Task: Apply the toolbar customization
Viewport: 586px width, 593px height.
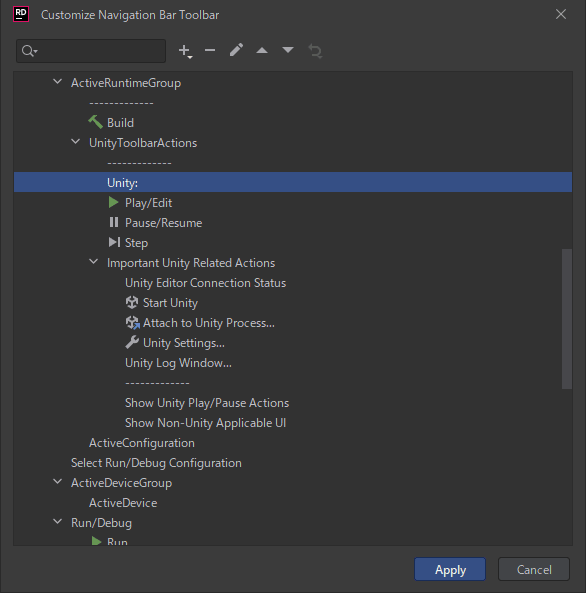Action: tap(450, 569)
